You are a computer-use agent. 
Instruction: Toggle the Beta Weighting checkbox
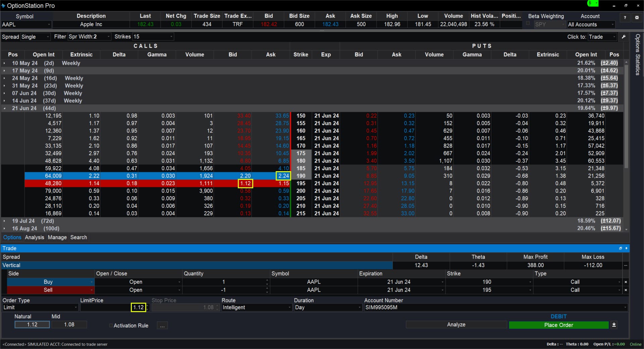tap(528, 23)
